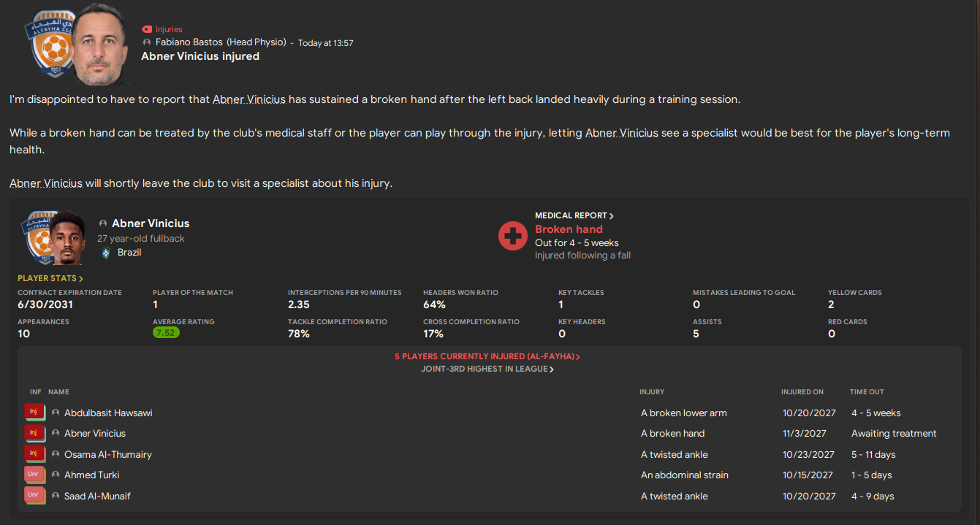This screenshot has width=980, height=525.
Task: Click the Unr icon beside Ahmed Turki
Action: coord(34,475)
